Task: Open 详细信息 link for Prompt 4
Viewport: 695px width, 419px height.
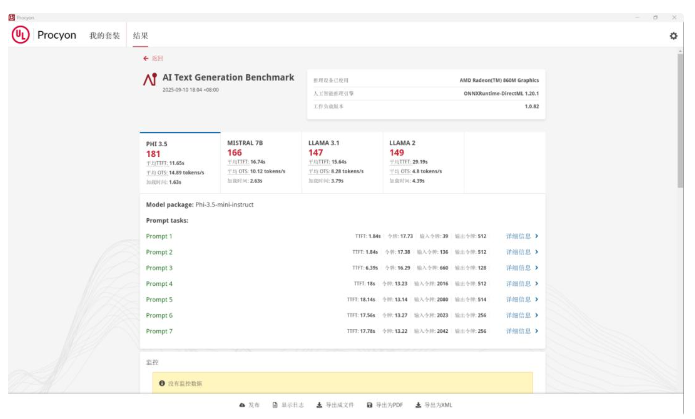Action: click(x=522, y=284)
